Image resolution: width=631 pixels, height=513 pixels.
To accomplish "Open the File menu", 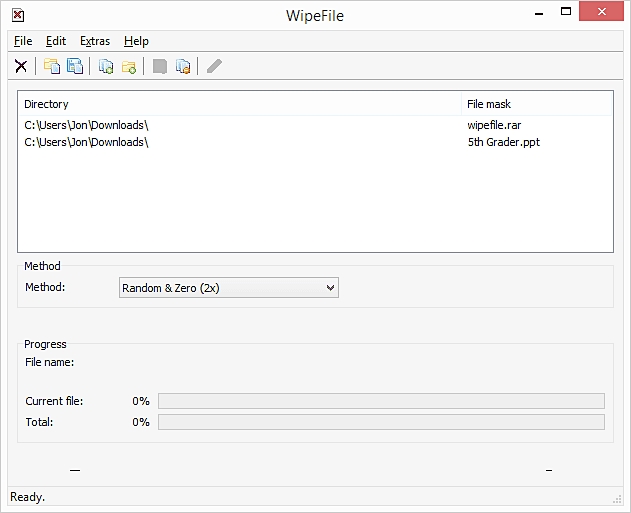I will click(23, 41).
